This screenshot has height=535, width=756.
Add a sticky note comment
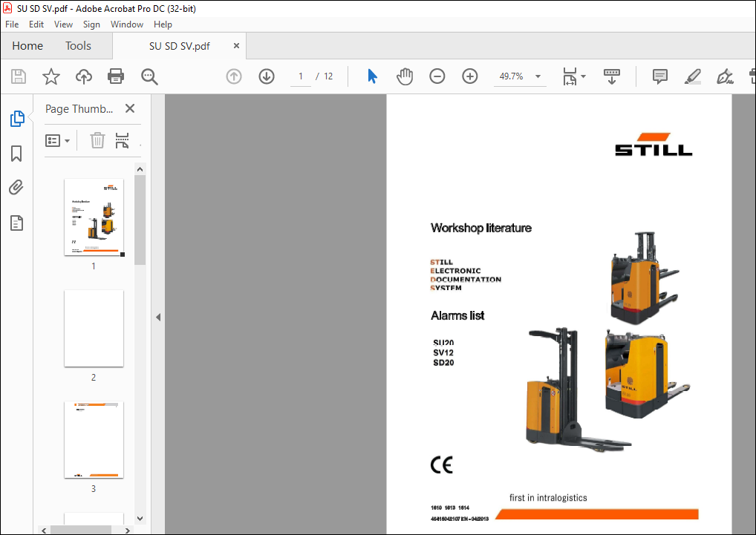click(x=660, y=76)
